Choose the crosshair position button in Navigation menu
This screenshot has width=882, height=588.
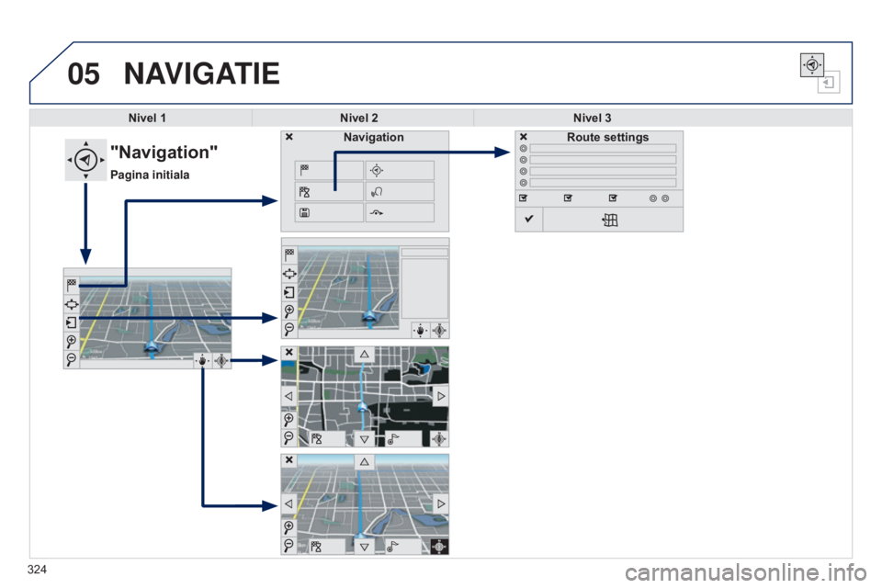pos(400,170)
